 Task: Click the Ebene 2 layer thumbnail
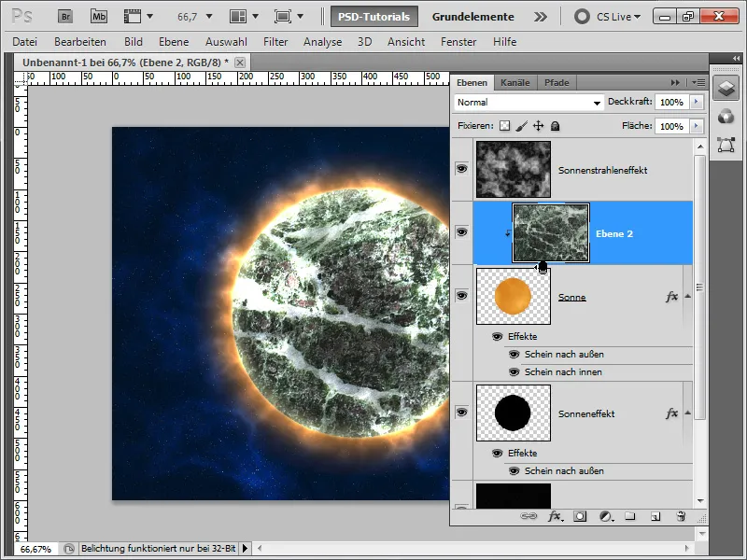pos(551,232)
